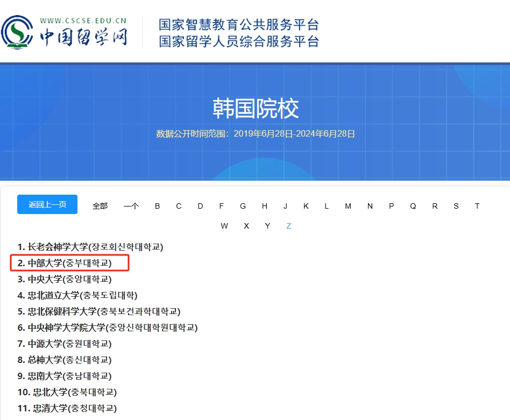
Task: Filter institutions by letter N
Action: click(370, 206)
